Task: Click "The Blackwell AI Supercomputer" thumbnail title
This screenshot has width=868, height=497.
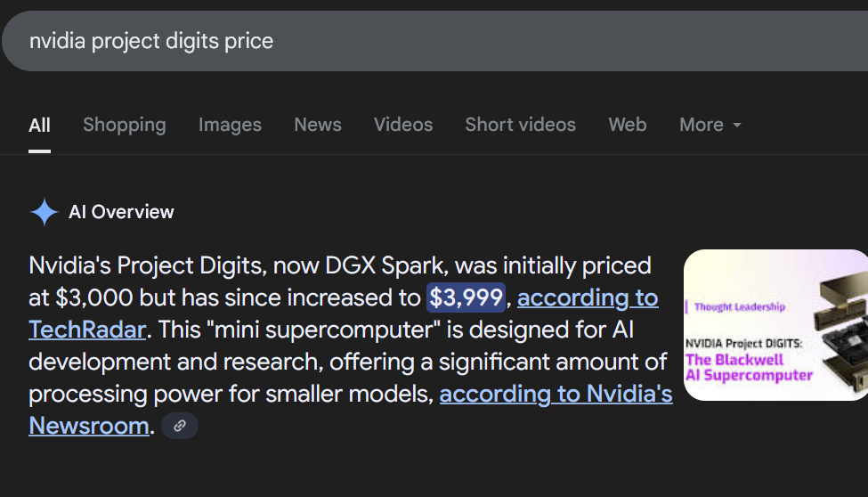Action: [748, 368]
